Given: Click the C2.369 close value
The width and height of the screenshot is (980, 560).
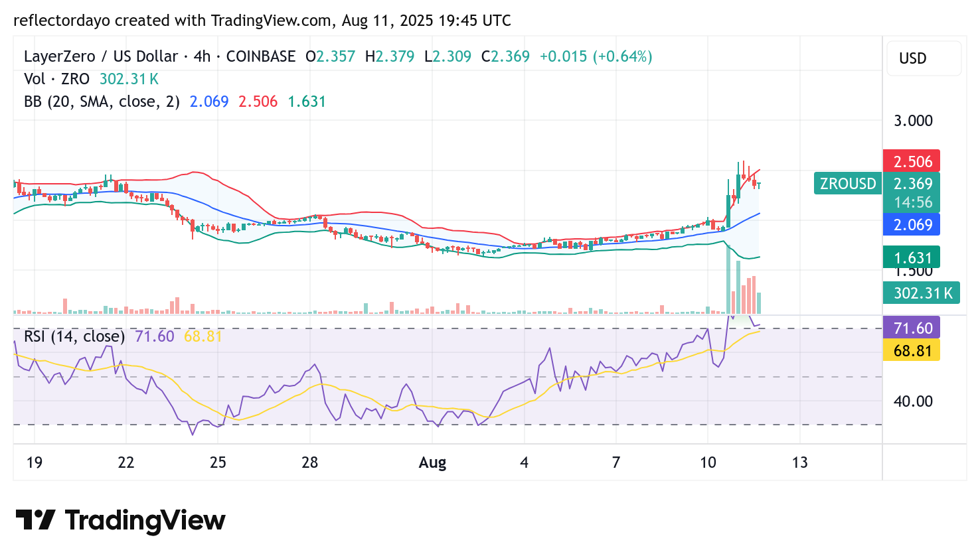Looking at the screenshot, I should click(x=505, y=56).
